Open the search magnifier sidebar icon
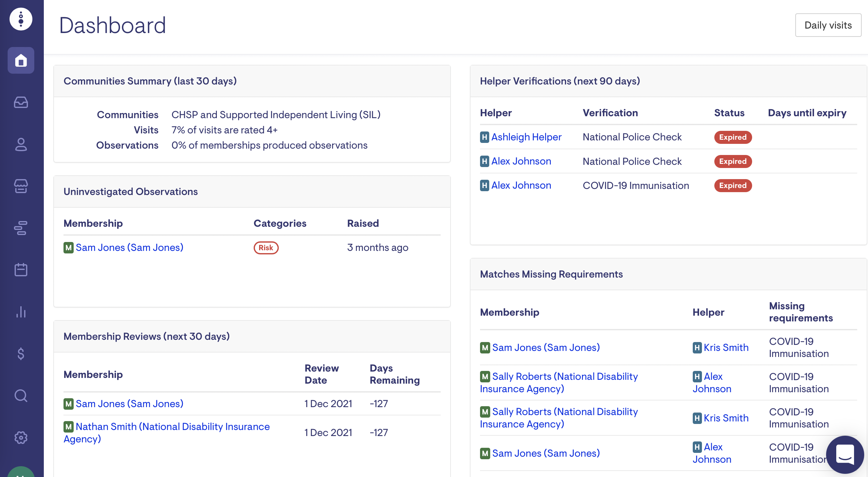Image resolution: width=868 pixels, height=477 pixels. click(x=21, y=395)
